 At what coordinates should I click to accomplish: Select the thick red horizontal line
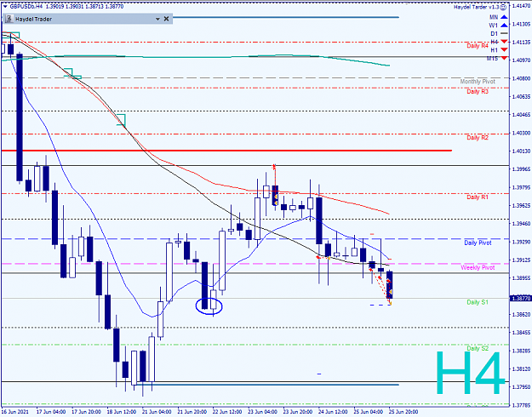[x=226, y=151]
